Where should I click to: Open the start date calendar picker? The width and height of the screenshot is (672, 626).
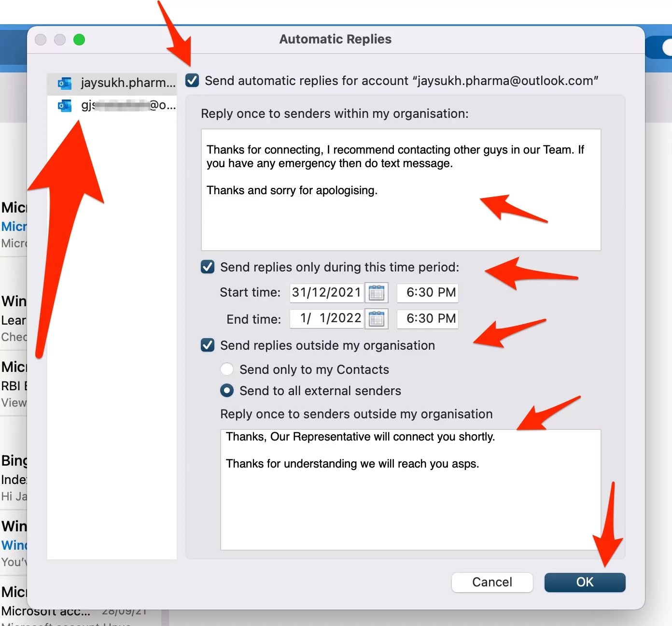(377, 292)
